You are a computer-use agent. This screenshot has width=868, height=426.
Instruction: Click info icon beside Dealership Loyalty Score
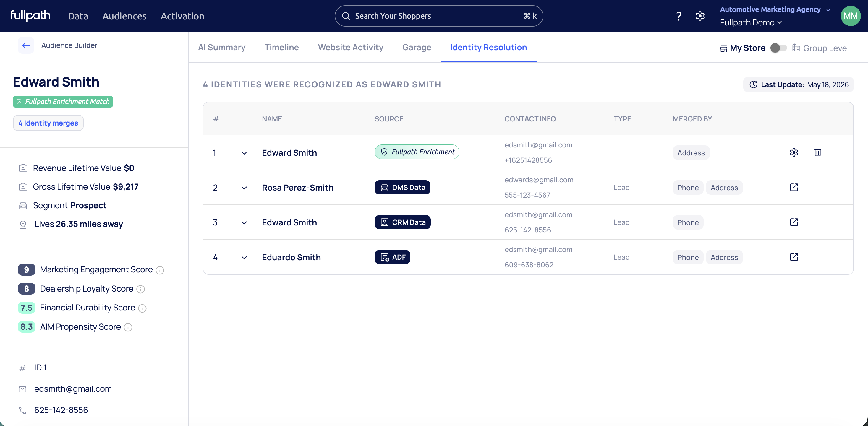click(141, 289)
